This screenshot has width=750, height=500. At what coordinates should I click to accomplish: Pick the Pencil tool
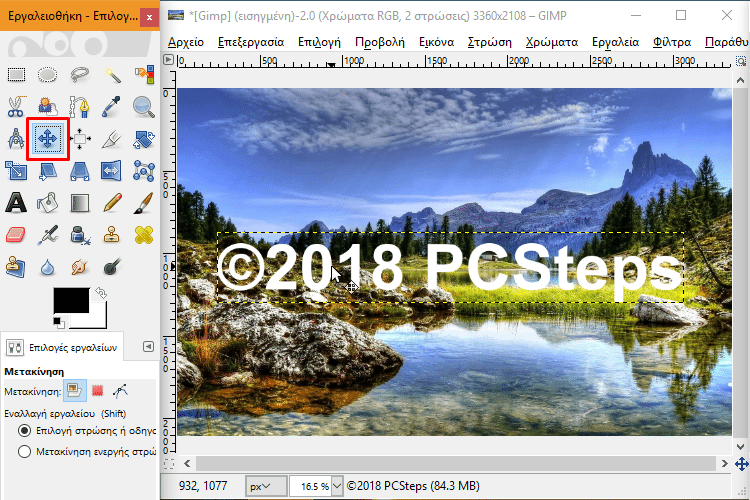[x=111, y=203]
